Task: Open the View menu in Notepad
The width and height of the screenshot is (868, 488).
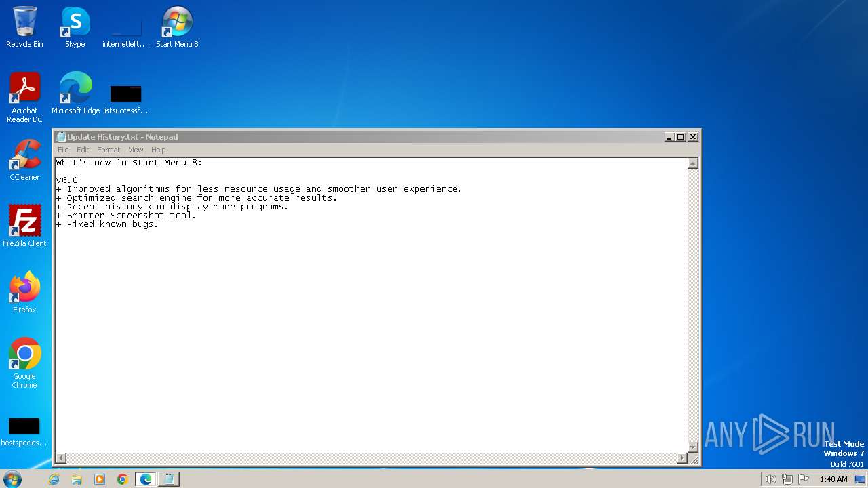Action: coord(136,150)
